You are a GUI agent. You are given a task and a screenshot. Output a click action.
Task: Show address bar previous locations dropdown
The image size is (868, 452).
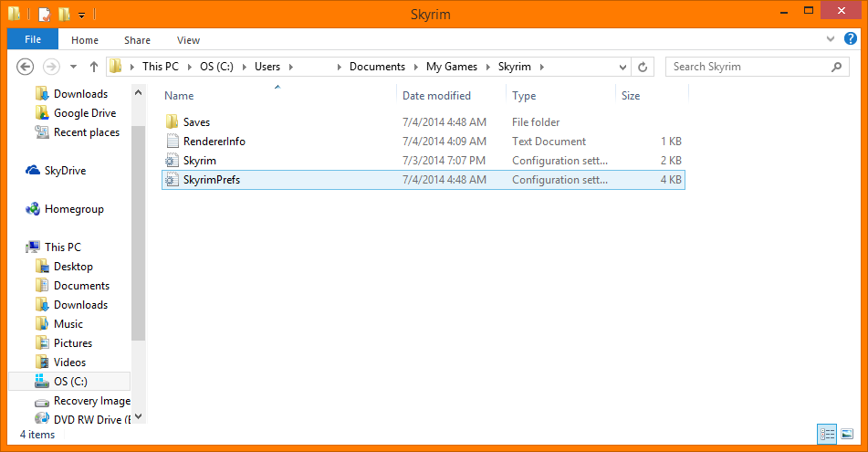coord(622,67)
